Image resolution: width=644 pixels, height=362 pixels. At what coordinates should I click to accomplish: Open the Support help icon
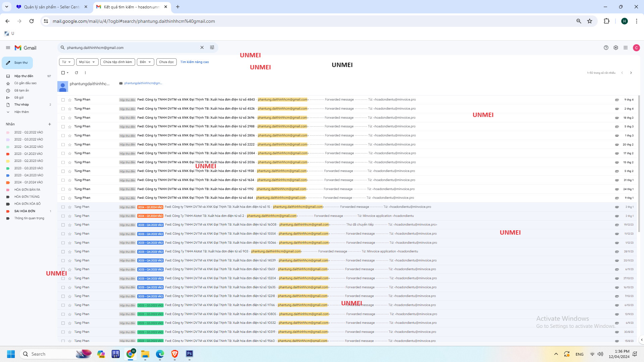(x=606, y=48)
